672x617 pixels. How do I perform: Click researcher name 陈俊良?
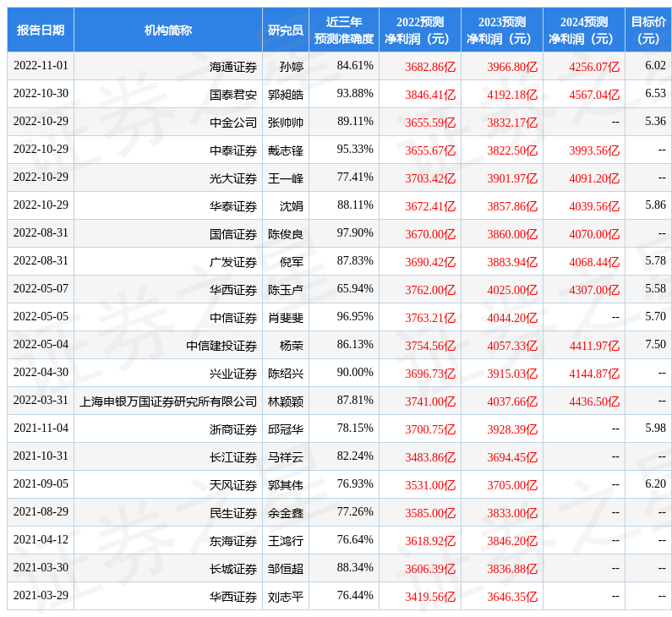click(x=286, y=234)
